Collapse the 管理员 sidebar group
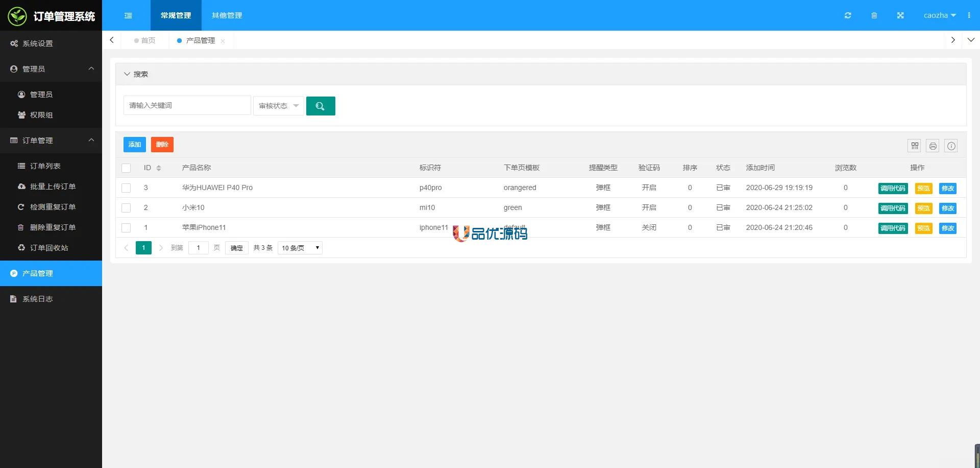 click(51, 69)
